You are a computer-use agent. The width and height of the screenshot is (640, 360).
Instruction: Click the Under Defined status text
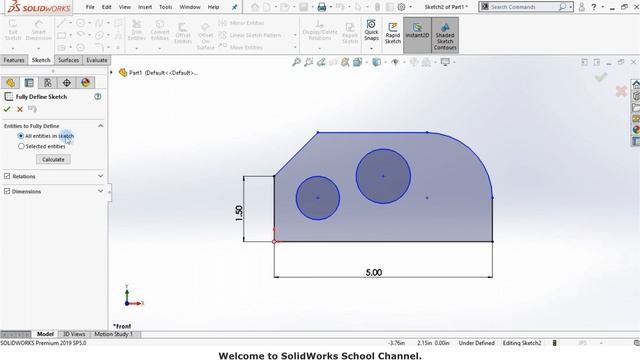click(476, 343)
